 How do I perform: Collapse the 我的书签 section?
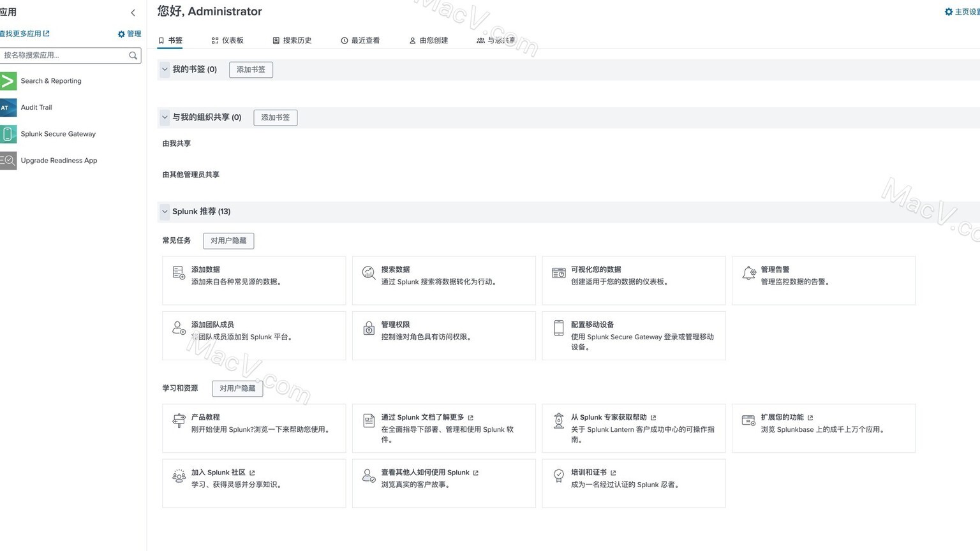(165, 69)
